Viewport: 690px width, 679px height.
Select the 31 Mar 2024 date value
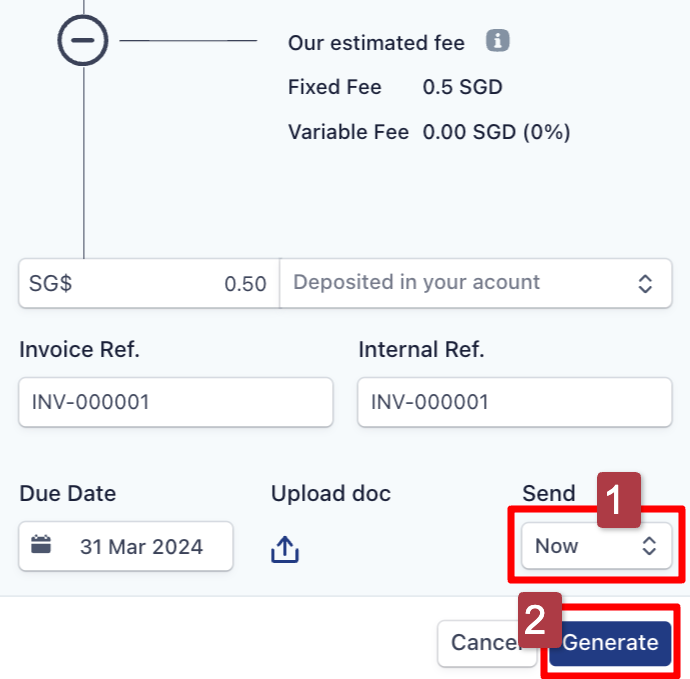click(x=141, y=547)
